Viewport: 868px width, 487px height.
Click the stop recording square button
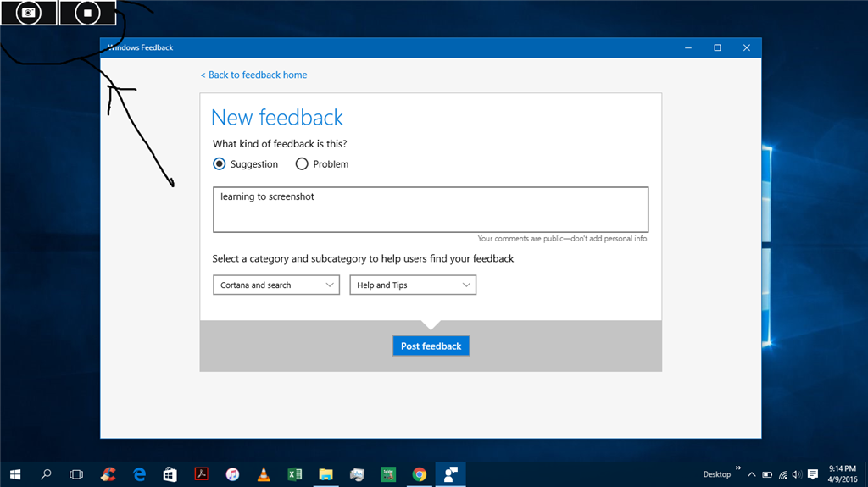coord(87,12)
